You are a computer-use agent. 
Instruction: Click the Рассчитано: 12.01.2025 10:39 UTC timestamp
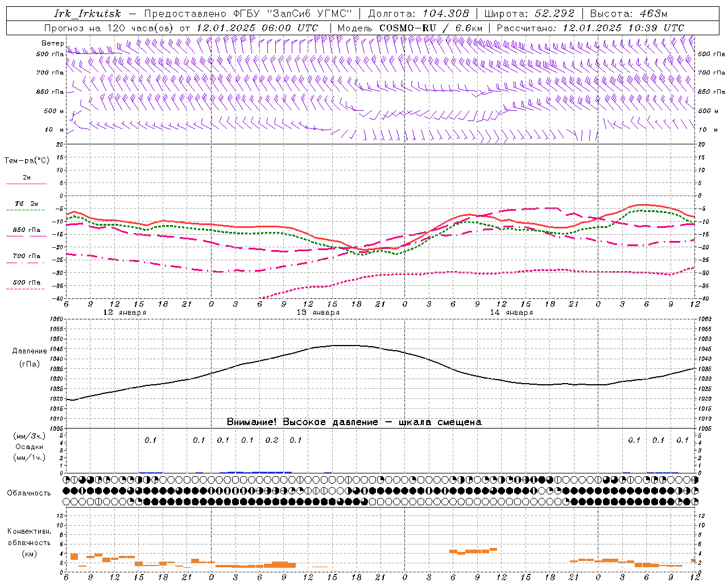pos(590,28)
